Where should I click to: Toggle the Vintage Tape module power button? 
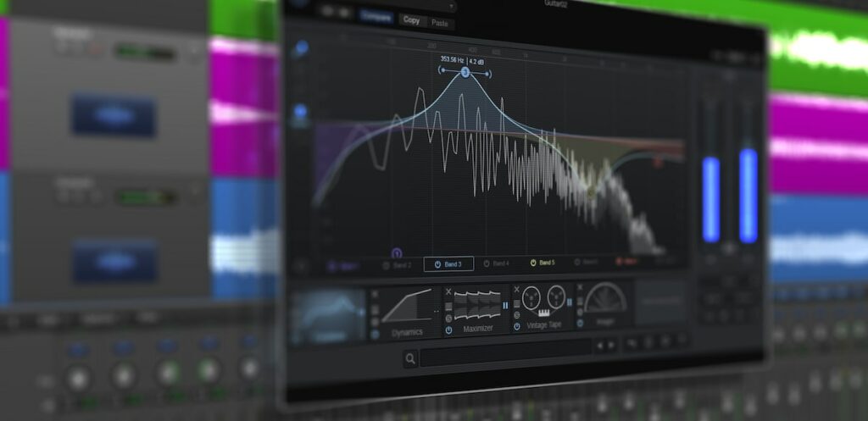[x=516, y=326]
